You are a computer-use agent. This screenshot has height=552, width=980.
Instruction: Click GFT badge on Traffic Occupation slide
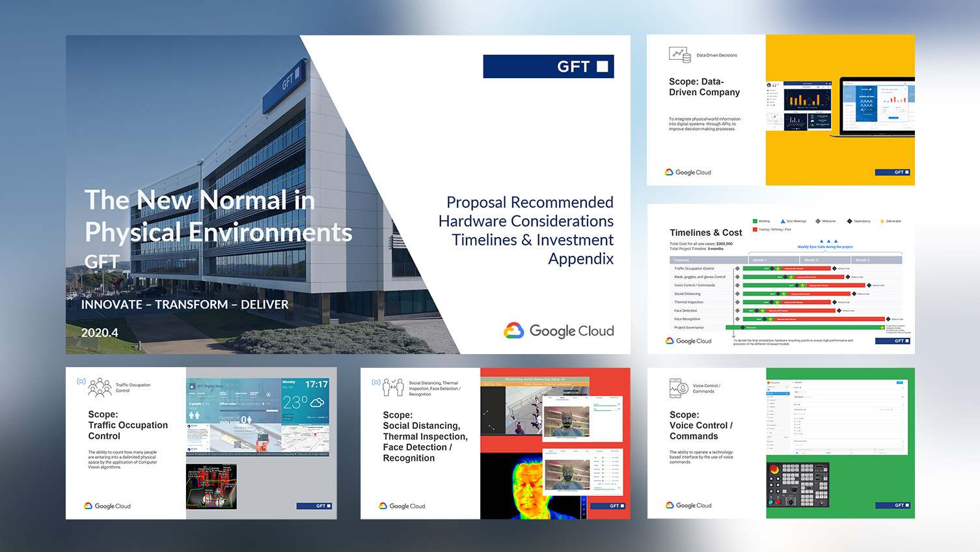314,506
